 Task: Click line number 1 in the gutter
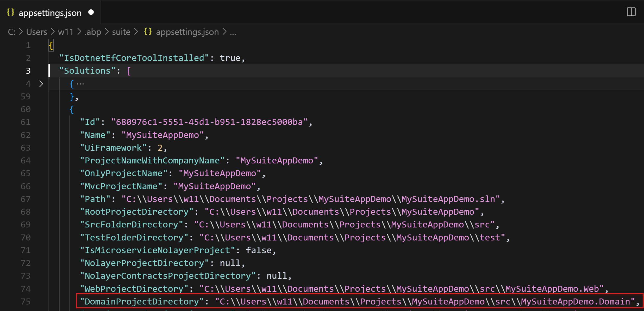[x=28, y=45]
